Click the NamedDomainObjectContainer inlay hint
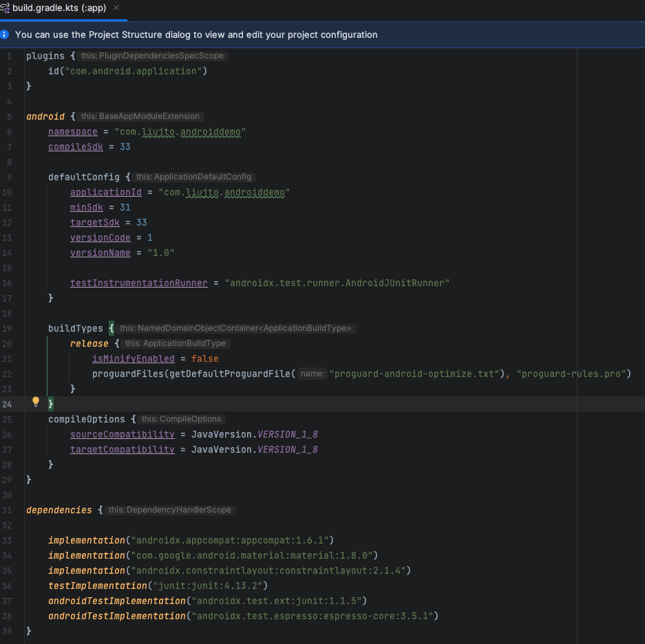 pos(235,328)
